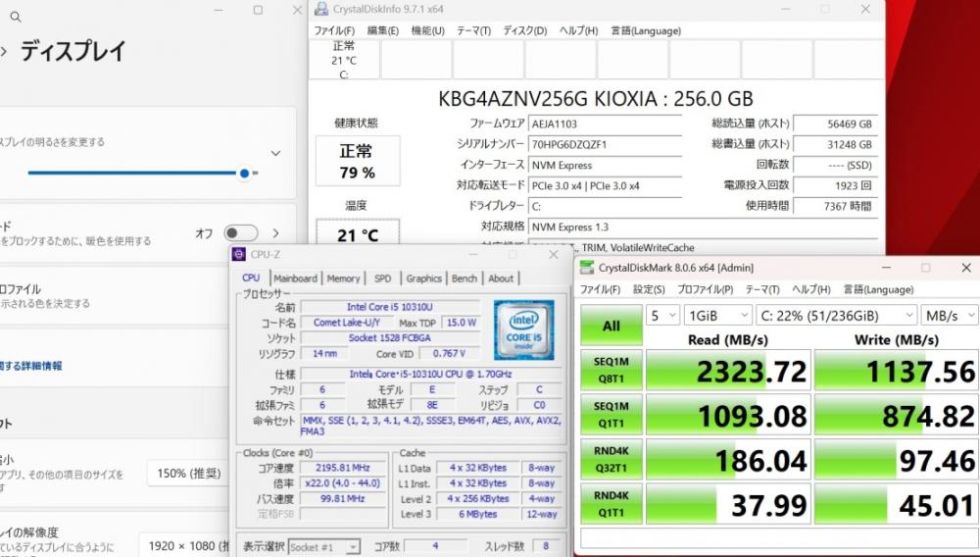The height and width of the screenshot is (557, 980).
Task: Open the test size dropdown showing 1GiB
Action: pyautogui.click(x=718, y=316)
